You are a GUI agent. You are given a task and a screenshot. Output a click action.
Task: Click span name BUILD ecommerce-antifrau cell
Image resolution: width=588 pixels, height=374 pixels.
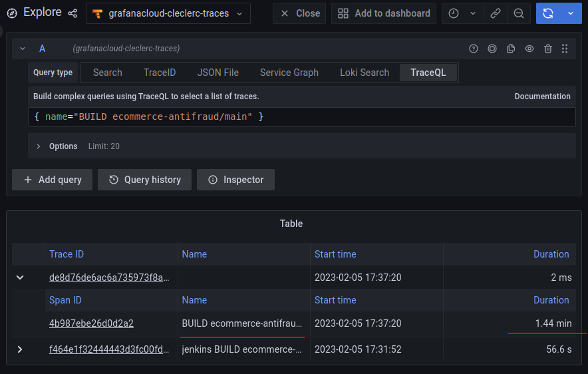[242, 323]
